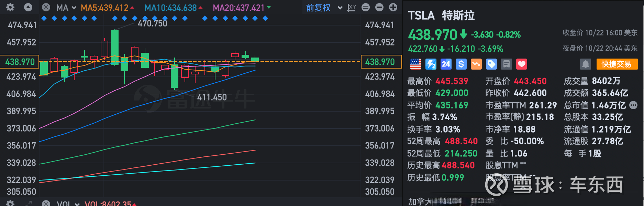The width and height of the screenshot is (644, 206).
Task: Click the last blue diamond event marker
Action: 265,18
